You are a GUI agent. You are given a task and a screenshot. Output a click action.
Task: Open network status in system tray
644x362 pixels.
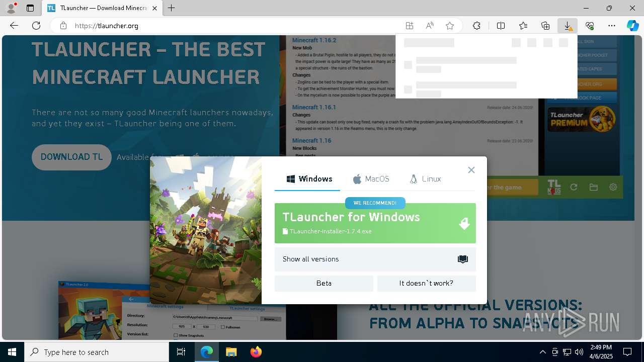[x=567, y=352]
